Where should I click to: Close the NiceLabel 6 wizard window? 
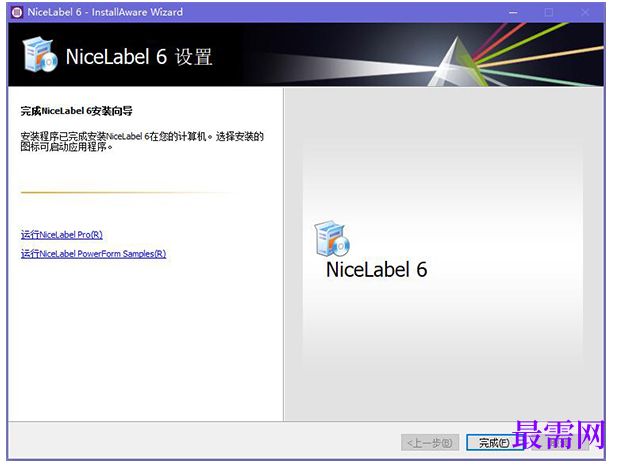tap(585, 13)
